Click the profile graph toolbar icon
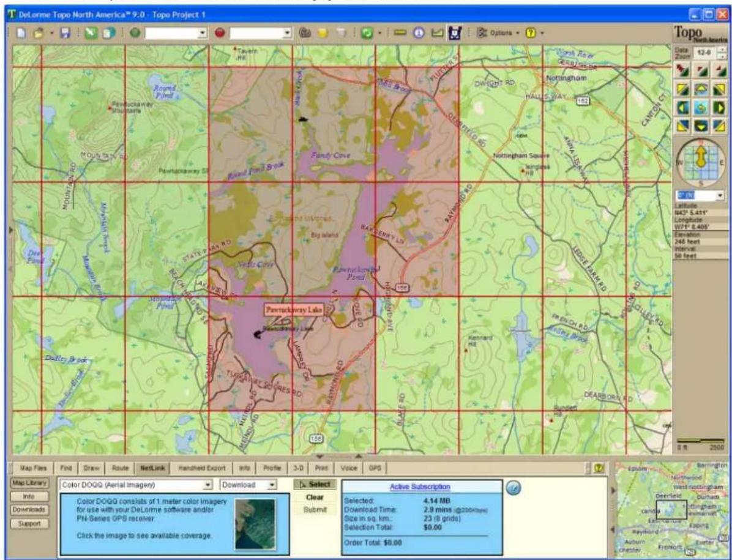 (x=437, y=33)
